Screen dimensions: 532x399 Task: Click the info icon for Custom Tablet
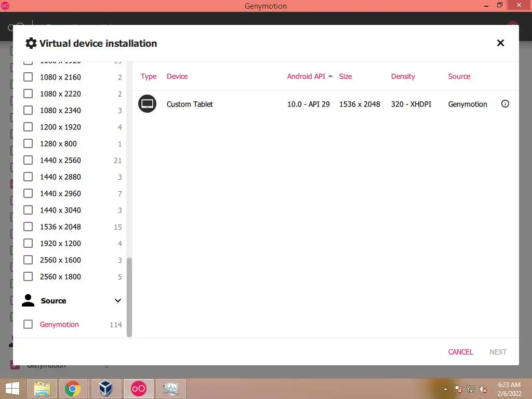pos(505,104)
